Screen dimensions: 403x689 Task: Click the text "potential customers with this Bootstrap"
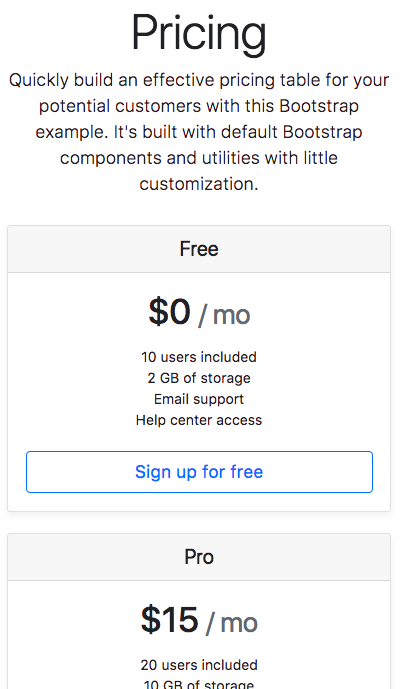coord(199,106)
